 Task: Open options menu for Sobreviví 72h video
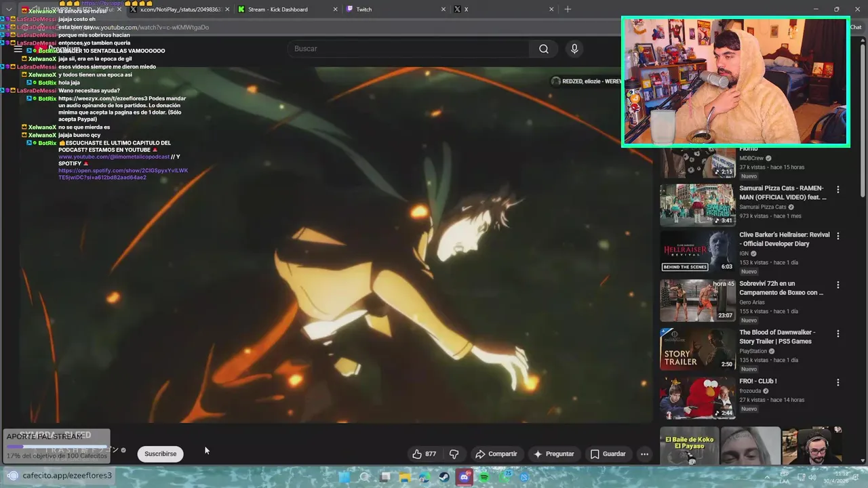coord(838,285)
